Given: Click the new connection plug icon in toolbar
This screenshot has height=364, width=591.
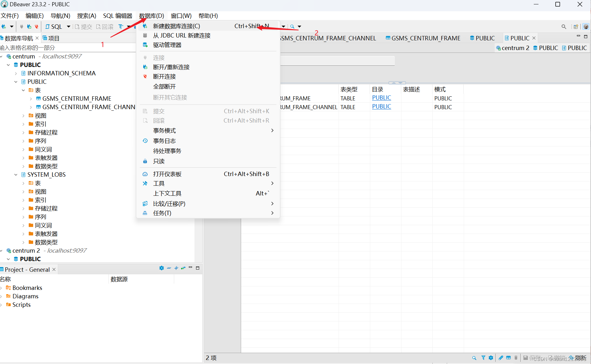Looking at the screenshot, I should (4, 27).
